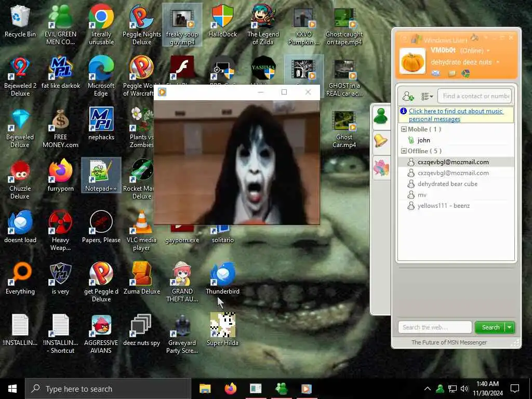Open the !INSTALLIN... text file
The width and height of the screenshot is (532, 399).
pyautogui.click(x=20, y=330)
